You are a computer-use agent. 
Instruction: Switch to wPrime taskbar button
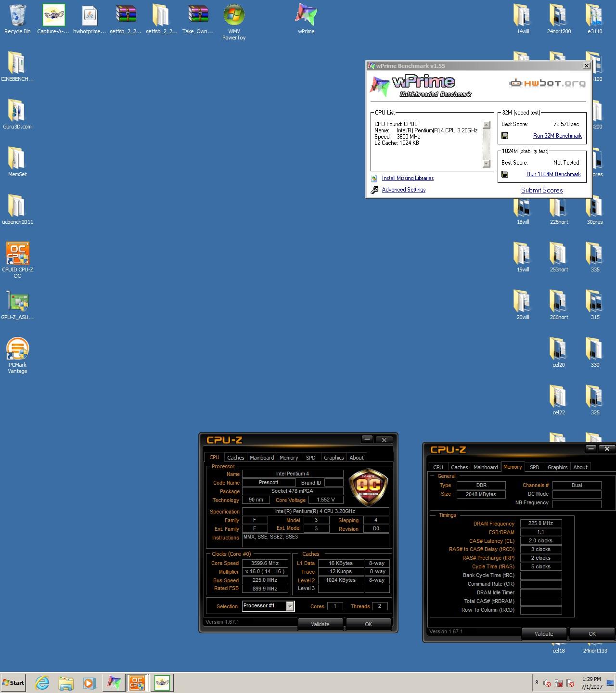pyautogui.click(x=114, y=682)
